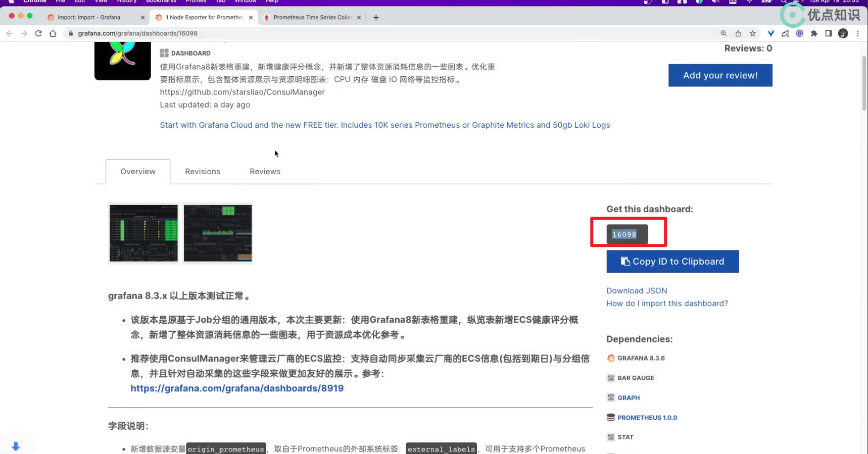Open a new browser tab with plus icon
868x454 pixels.
coord(376,17)
